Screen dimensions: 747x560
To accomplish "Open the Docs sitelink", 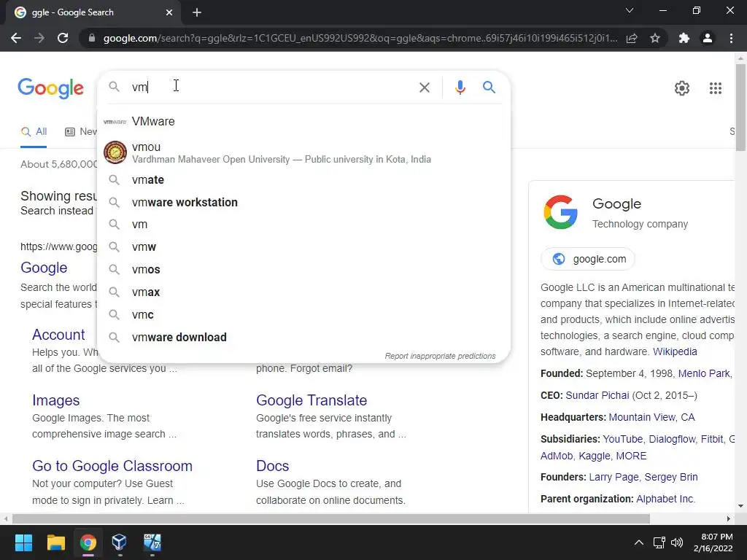I will pos(273,466).
